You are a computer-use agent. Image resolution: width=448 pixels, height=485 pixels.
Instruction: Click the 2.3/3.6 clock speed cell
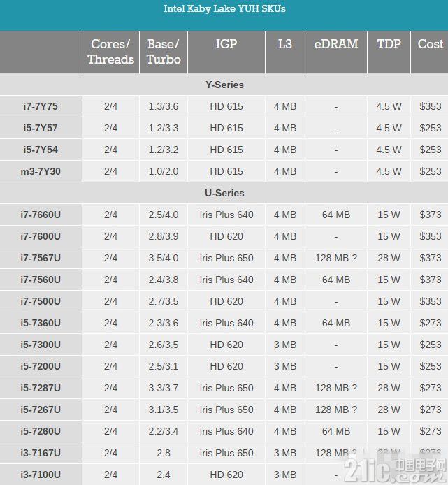pos(164,323)
